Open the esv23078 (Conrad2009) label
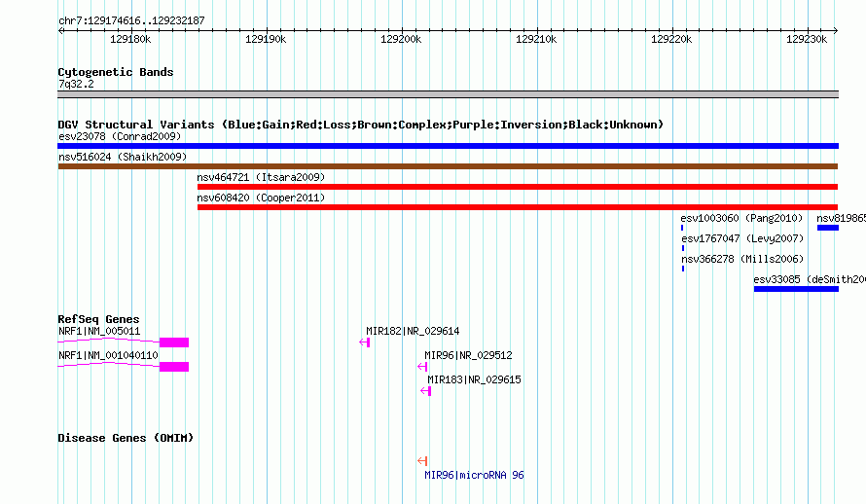This screenshot has height=504, width=866. (120, 136)
